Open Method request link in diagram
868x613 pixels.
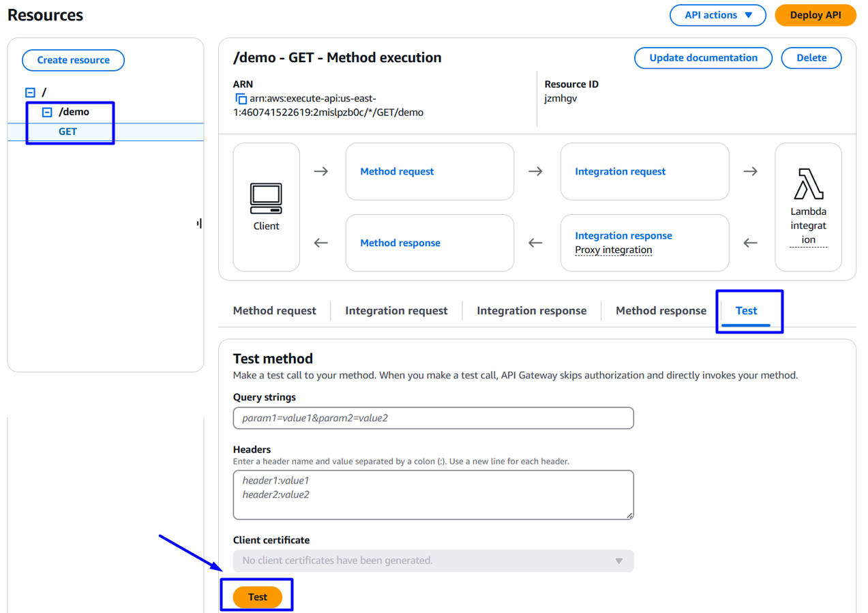(x=397, y=172)
